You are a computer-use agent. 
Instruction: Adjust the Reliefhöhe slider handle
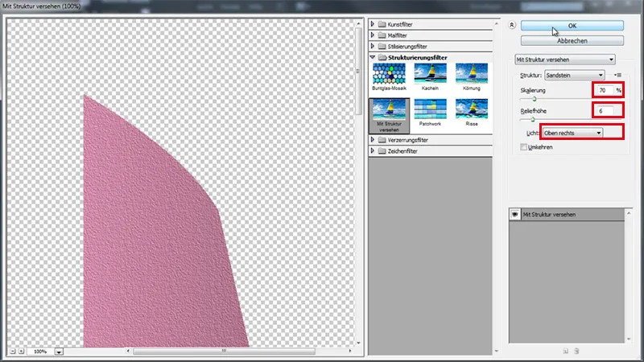click(533, 119)
